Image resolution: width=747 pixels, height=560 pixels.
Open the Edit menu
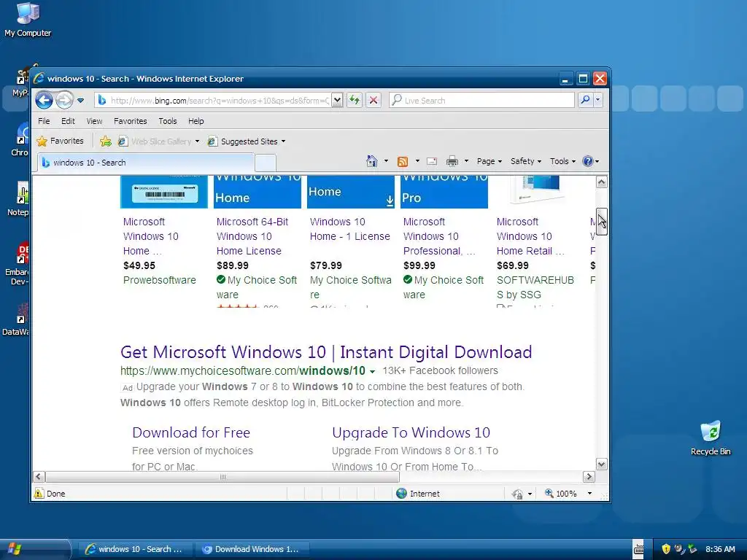click(68, 121)
